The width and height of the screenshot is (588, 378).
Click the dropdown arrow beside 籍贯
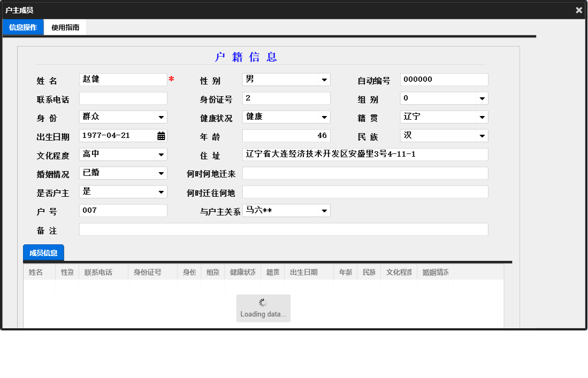click(x=482, y=117)
